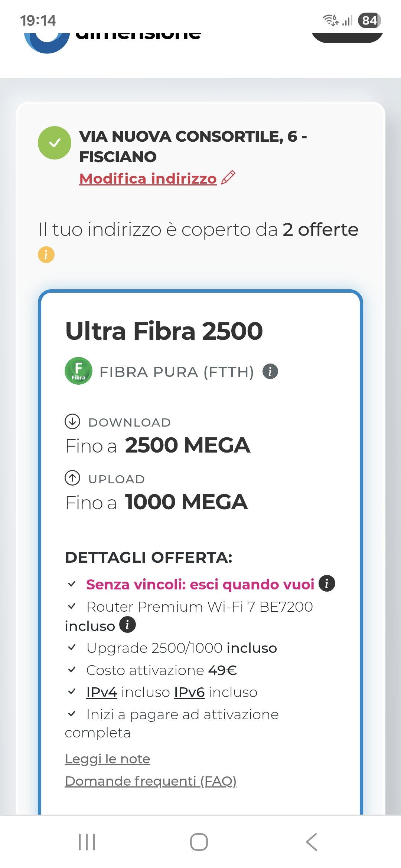This screenshot has width=401, height=868.
Task: Open the IPv6 link
Action: pyautogui.click(x=189, y=692)
